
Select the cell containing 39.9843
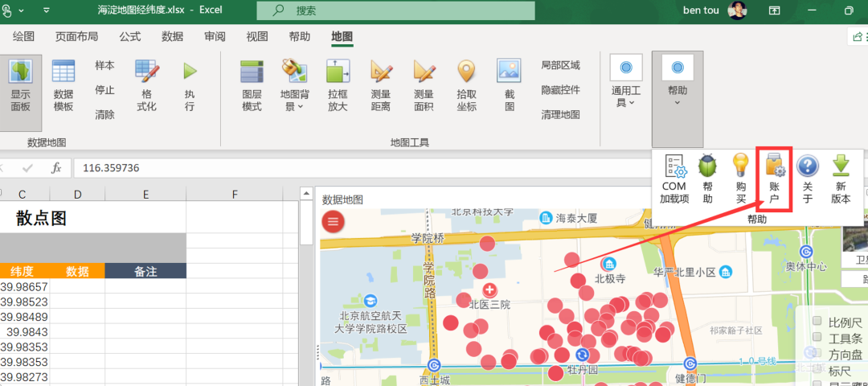(x=24, y=332)
